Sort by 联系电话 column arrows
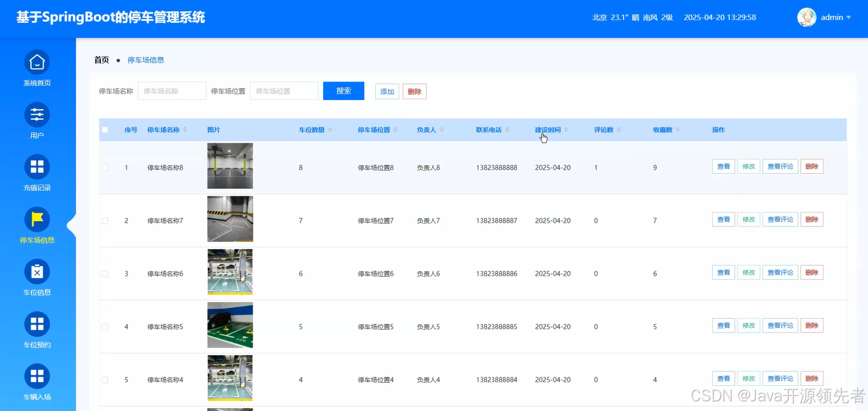 coord(507,130)
